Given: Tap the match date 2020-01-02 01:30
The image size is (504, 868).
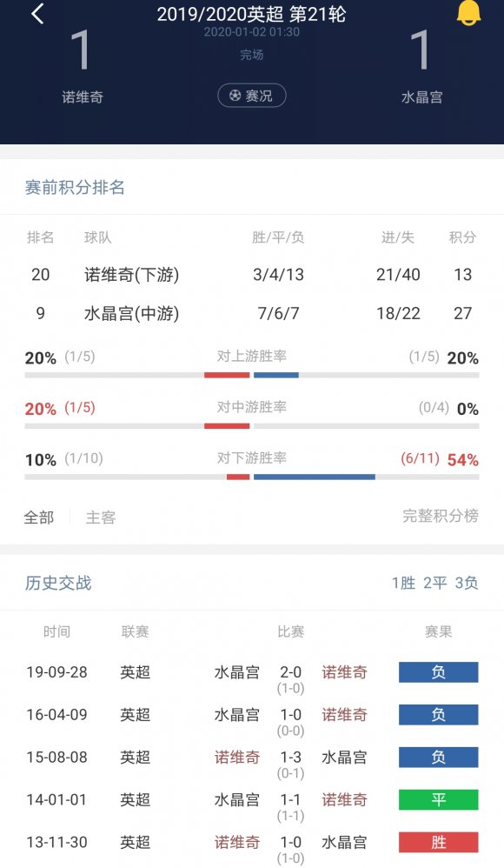Looking at the screenshot, I should [x=252, y=35].
